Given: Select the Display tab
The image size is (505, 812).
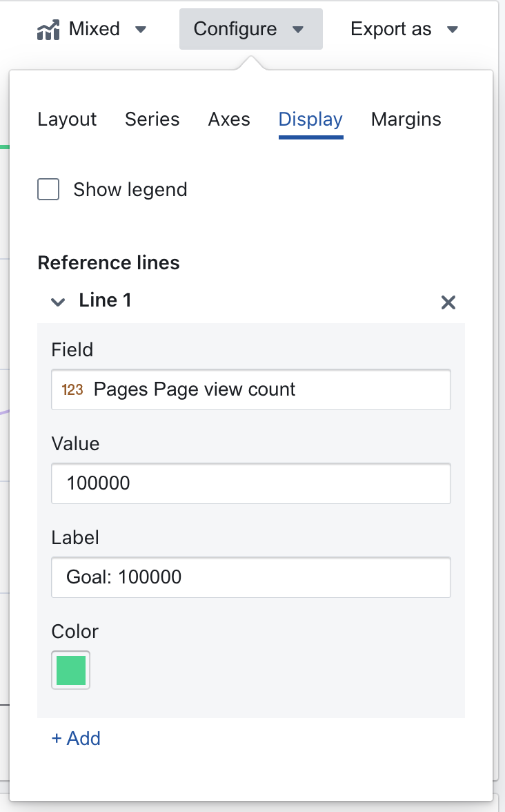Looking at the screenshot, I should tap(310, 120).
